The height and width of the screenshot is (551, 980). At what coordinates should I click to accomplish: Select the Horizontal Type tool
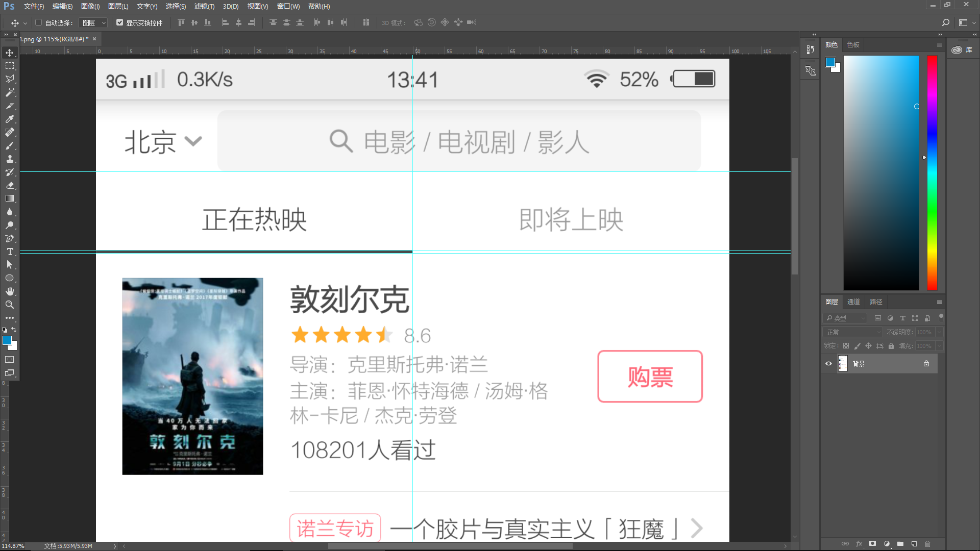10,252
